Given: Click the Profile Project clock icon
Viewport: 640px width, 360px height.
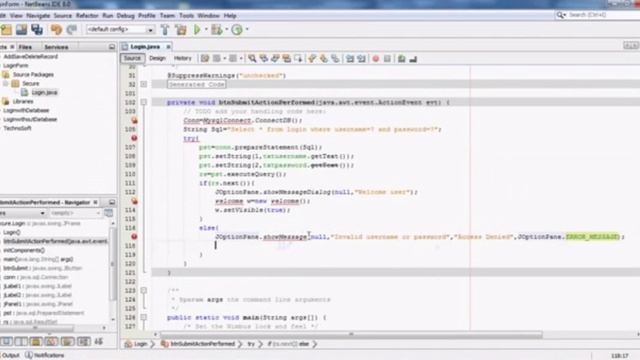Looking at the screenshot, I should point(237,29).
